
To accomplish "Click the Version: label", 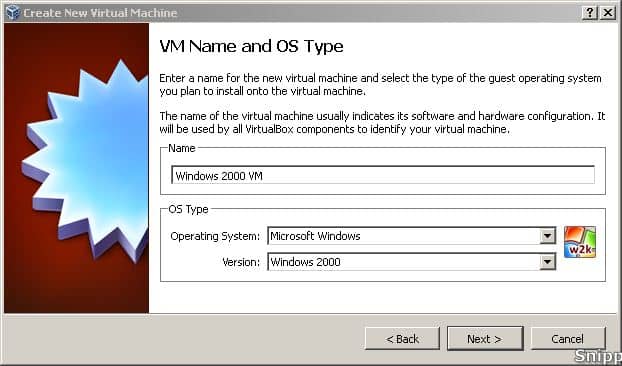I will click(x=241, y=262).
